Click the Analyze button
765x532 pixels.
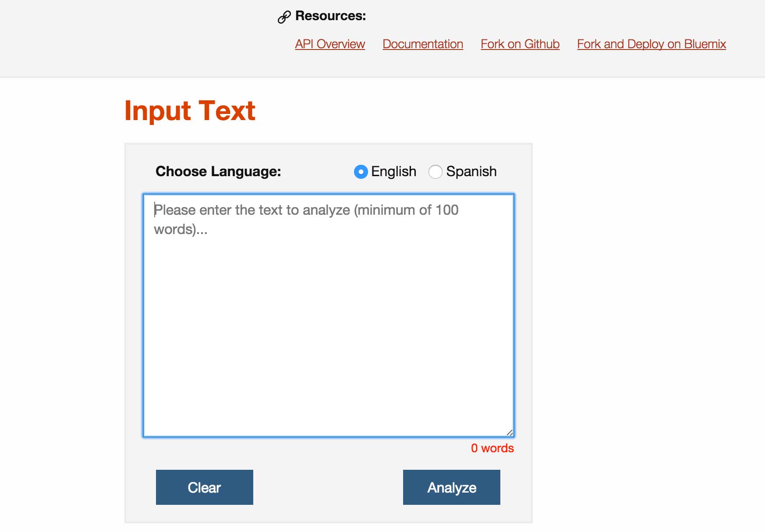452,487
